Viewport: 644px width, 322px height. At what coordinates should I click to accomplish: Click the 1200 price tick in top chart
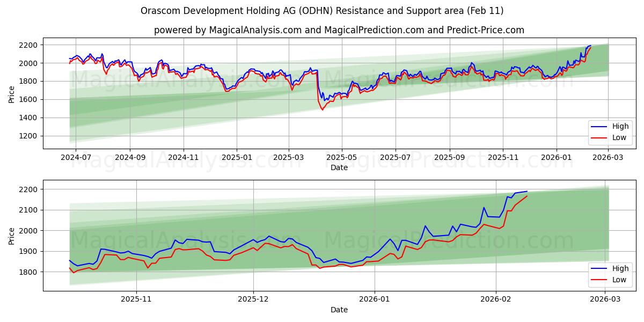tap(29, 136)
